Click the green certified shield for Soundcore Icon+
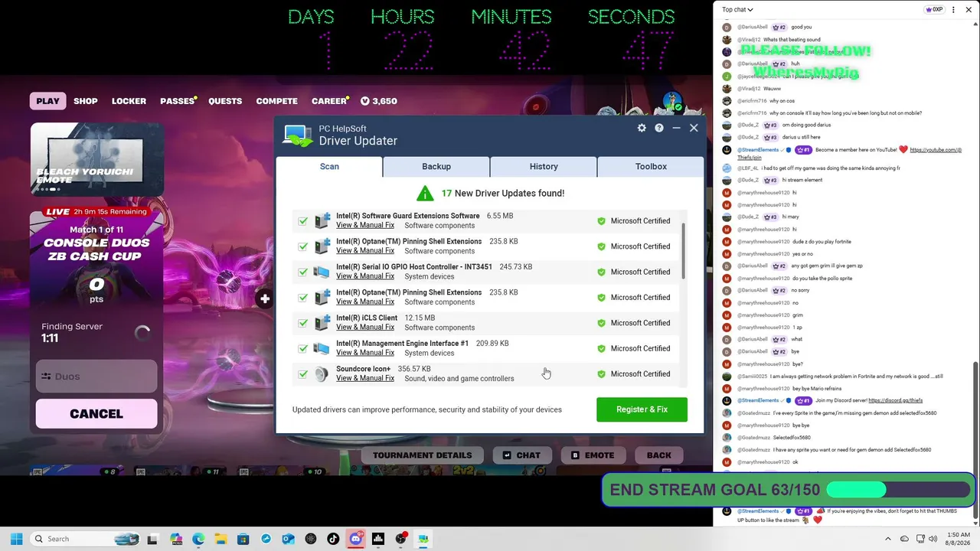The width and height of the screenshot is (980, 551). pos(601,374)
